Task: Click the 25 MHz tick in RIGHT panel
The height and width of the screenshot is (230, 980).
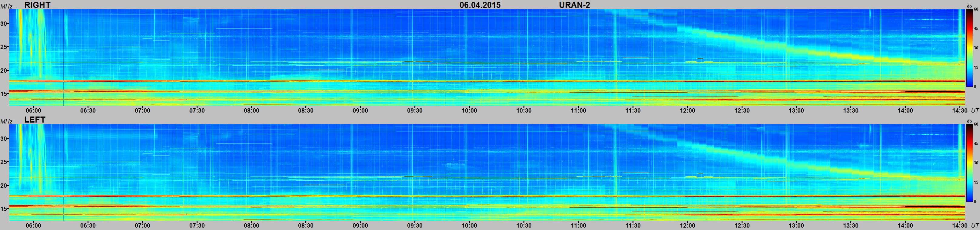Action: [x=4, y=47]
